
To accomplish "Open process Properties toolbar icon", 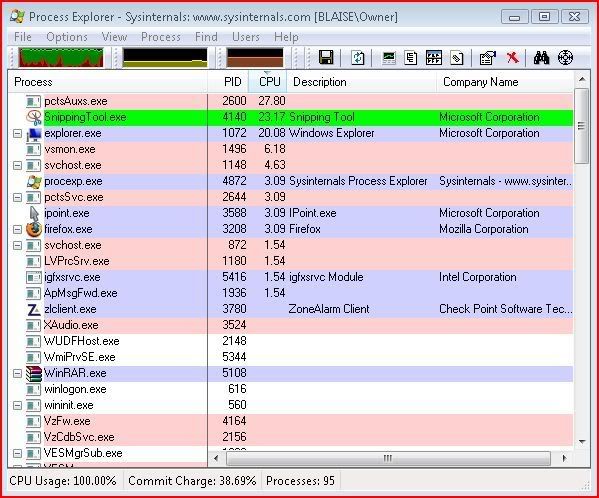I will click(x=488, y=58).
